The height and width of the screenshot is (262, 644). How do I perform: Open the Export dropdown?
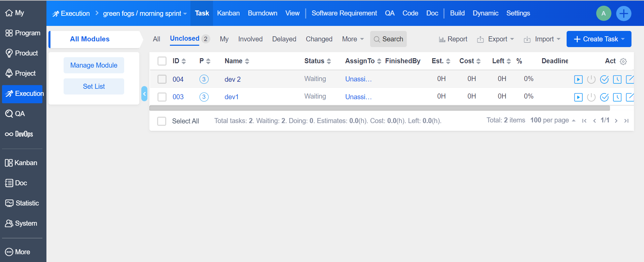tap(495, 39)
